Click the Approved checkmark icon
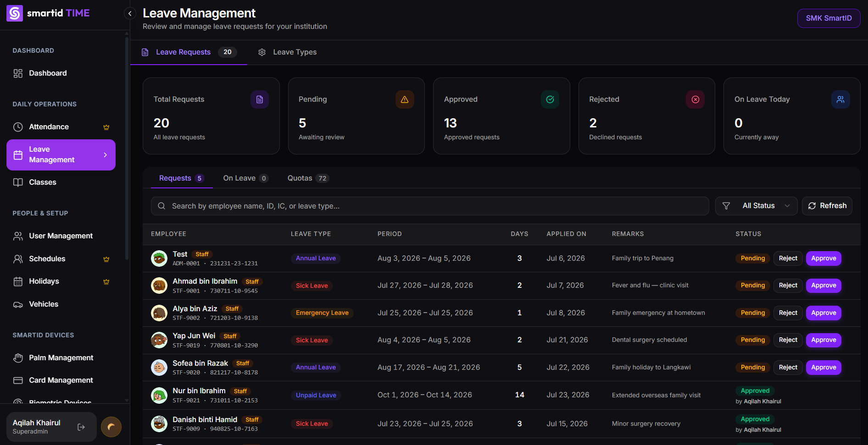The width and height of the screenshot is (868, 445). [x=550, y=99]
